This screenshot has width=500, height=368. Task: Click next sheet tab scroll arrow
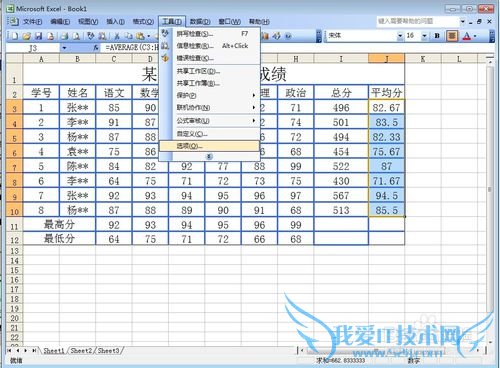[x=26, y=350]
